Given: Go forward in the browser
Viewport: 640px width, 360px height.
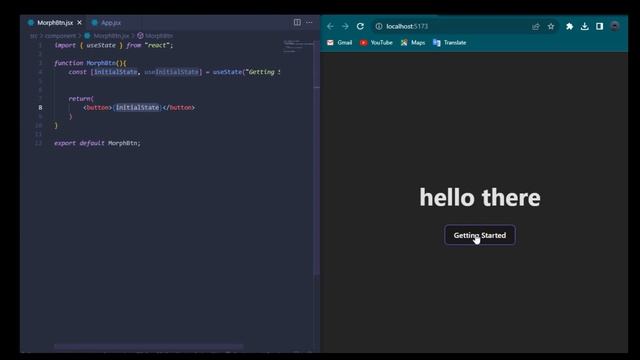Looking at the screenshot, I should pos(345,26).
